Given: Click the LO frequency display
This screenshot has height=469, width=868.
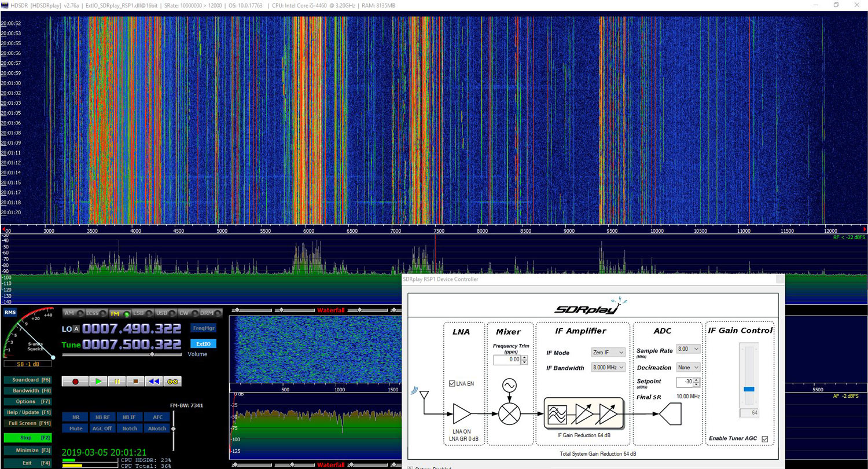Looking at the screenshot, I should [x=133, y=328].
